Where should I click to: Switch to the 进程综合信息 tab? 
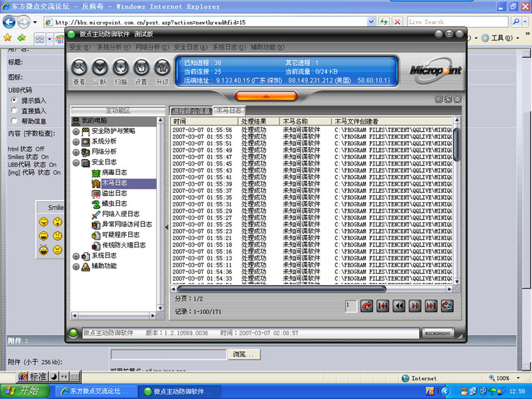[x=191, y=111]
